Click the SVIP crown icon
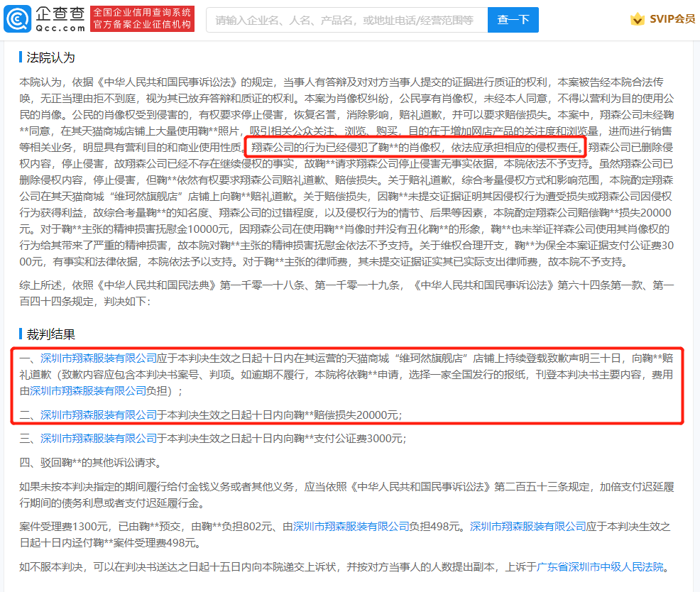The width and height of the screenshot is (700, 592). (x=637, y=19)
